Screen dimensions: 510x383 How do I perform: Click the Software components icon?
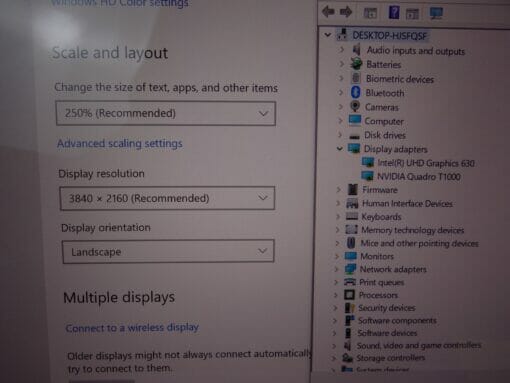point(349,320)
